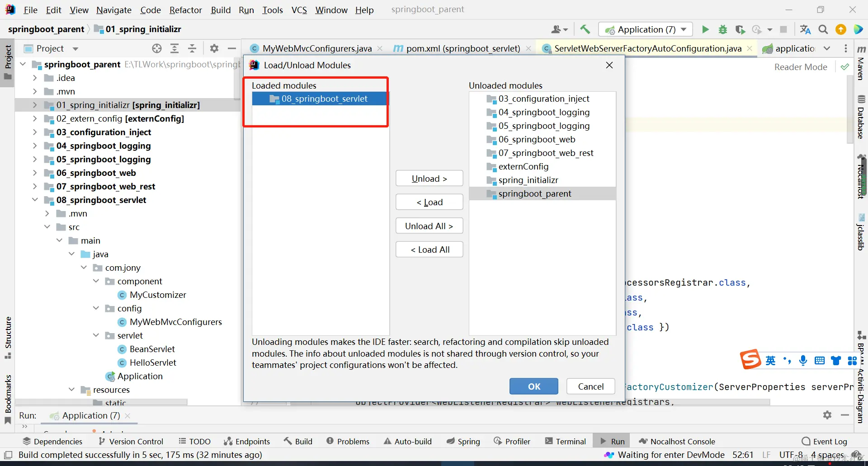
Task: Open Project panel options gear
Action: [x=214, y=48]
